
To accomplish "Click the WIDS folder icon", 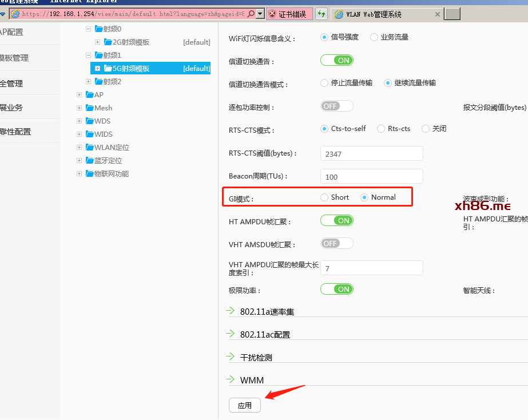I will (x=90, y=134).
